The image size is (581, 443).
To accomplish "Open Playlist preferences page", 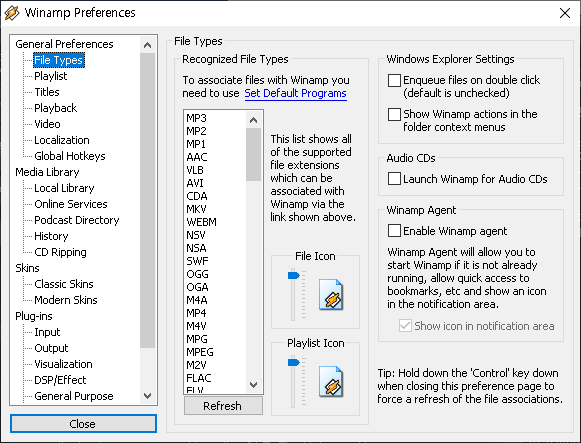I will click(51, 76).
